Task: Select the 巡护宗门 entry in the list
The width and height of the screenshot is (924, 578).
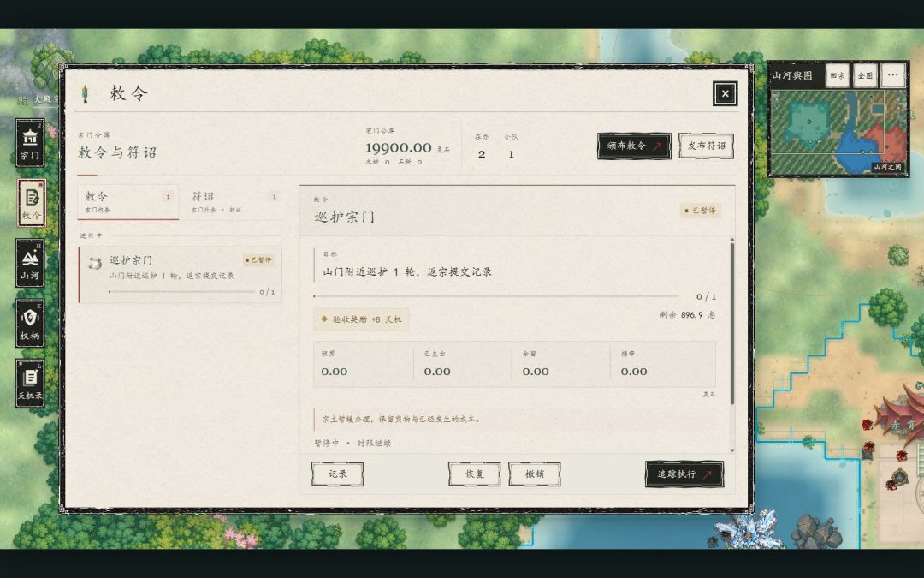Action: click(x=181, y=275)
